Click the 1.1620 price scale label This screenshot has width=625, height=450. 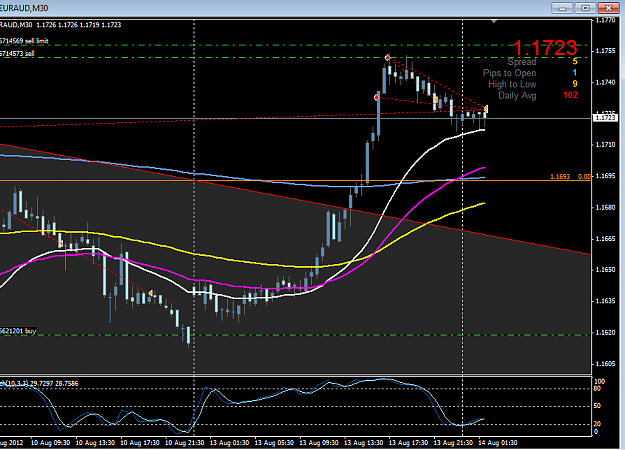605,332
